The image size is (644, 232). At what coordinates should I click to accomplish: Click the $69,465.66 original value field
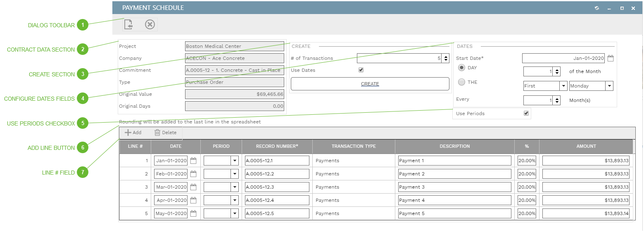tap(235, 94)
